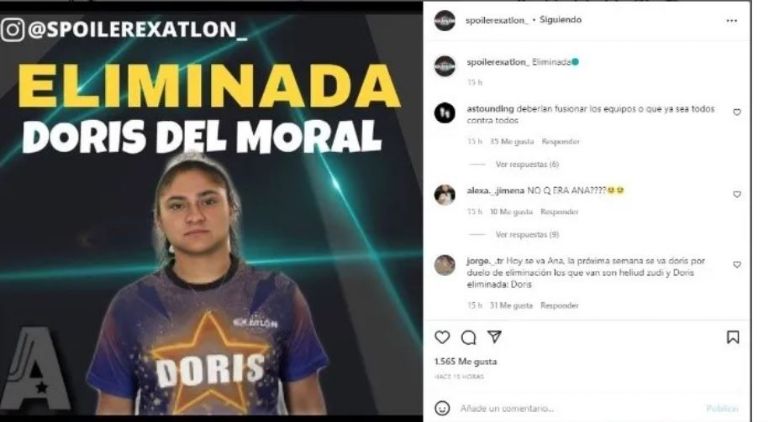768x422 pixels.
Task: Like astounding's comment with heart
Action: click(x=737, y=112)
